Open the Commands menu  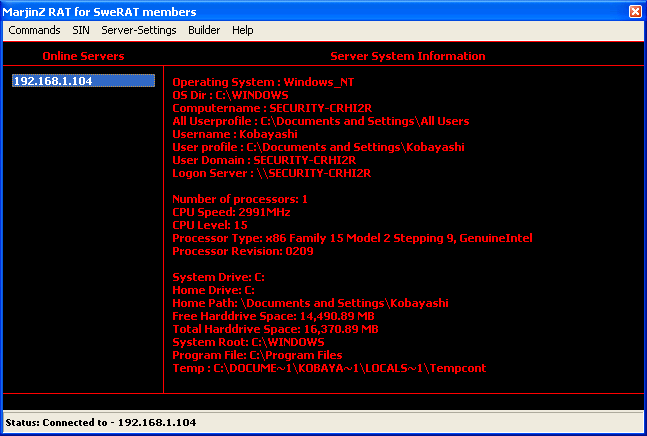pyautogui.click(x=34, y=31)
